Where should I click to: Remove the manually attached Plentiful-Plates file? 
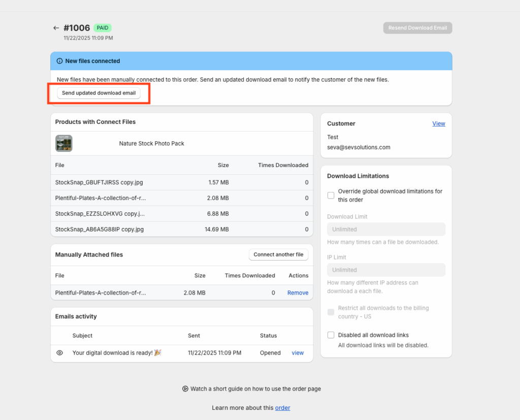click(298, 293)
